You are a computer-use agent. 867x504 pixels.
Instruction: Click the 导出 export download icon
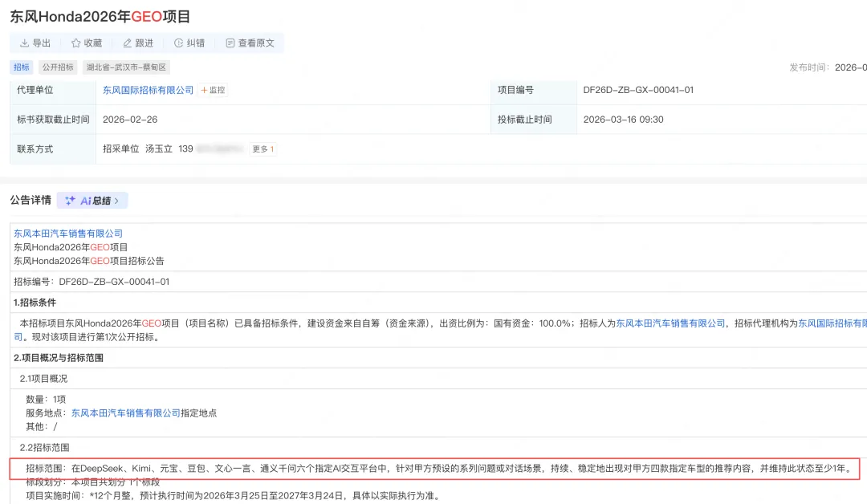pos(24,43)
